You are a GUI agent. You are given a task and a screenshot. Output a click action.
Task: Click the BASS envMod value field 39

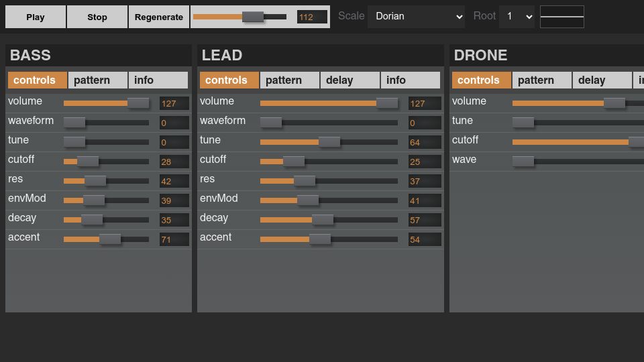(x=174, y=200)
